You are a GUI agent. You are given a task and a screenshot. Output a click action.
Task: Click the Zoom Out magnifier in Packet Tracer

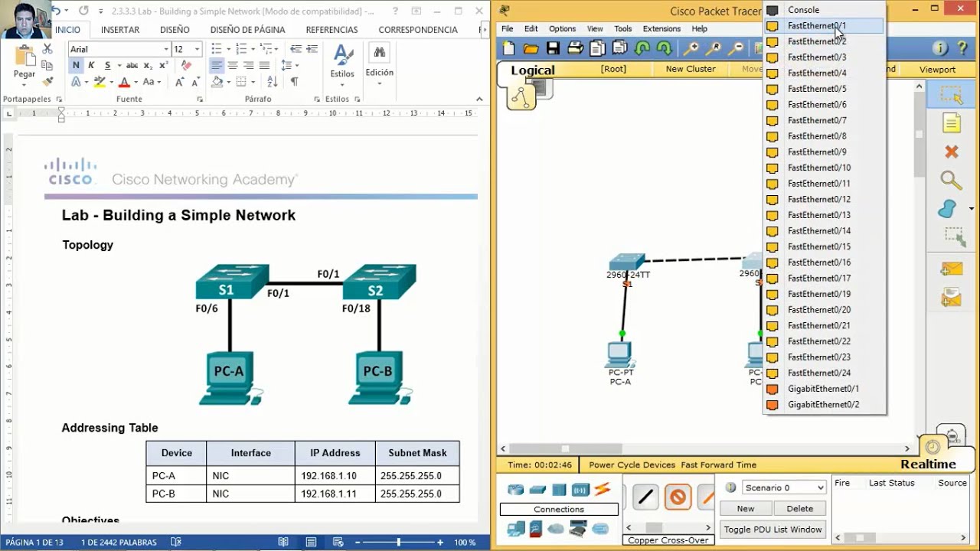(736, 49)
